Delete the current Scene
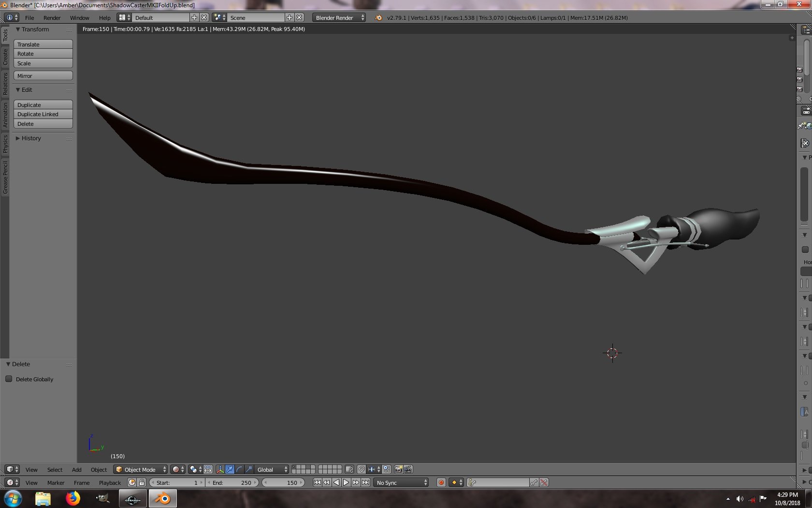This screenshot has height=508, width=812. point(299,17)
